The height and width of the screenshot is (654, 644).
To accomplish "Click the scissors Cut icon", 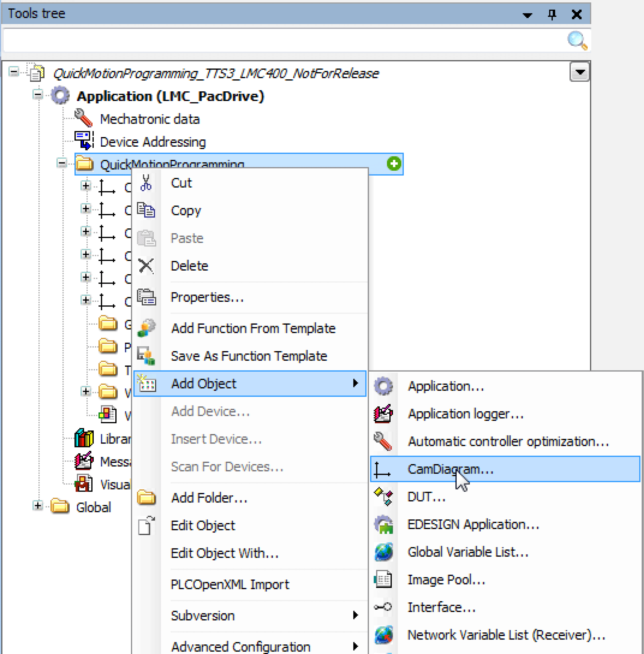I will tap(146, 183).
